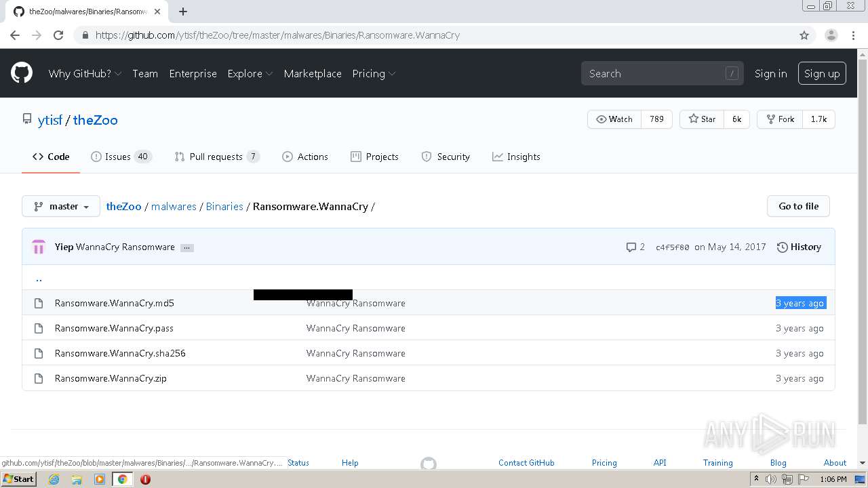Open the Marketplace header link
This screenshot has height=488, width=868.
pyautogui.click(x=313, y=73)
